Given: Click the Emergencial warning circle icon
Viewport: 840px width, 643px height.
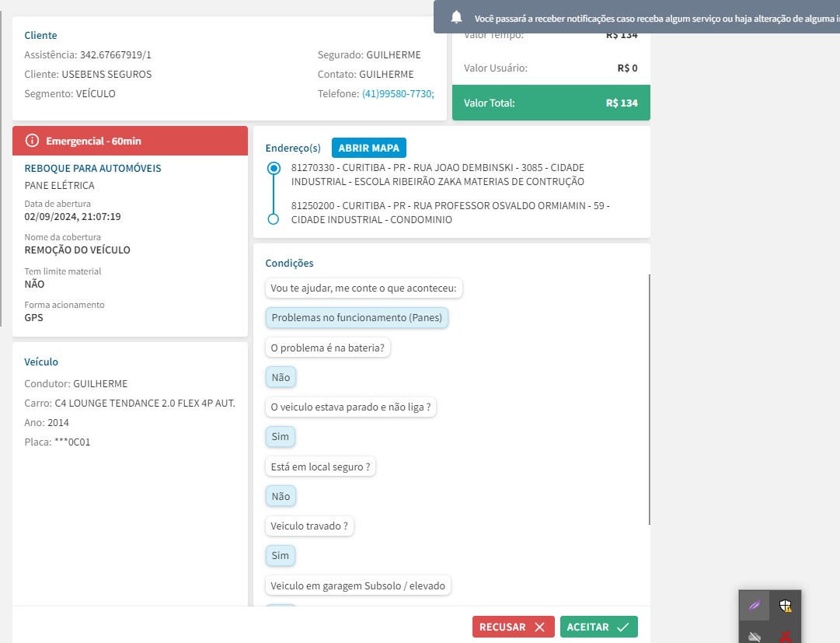Looking at the screenshot, I should pyautogui.click(x=32, y=141).
